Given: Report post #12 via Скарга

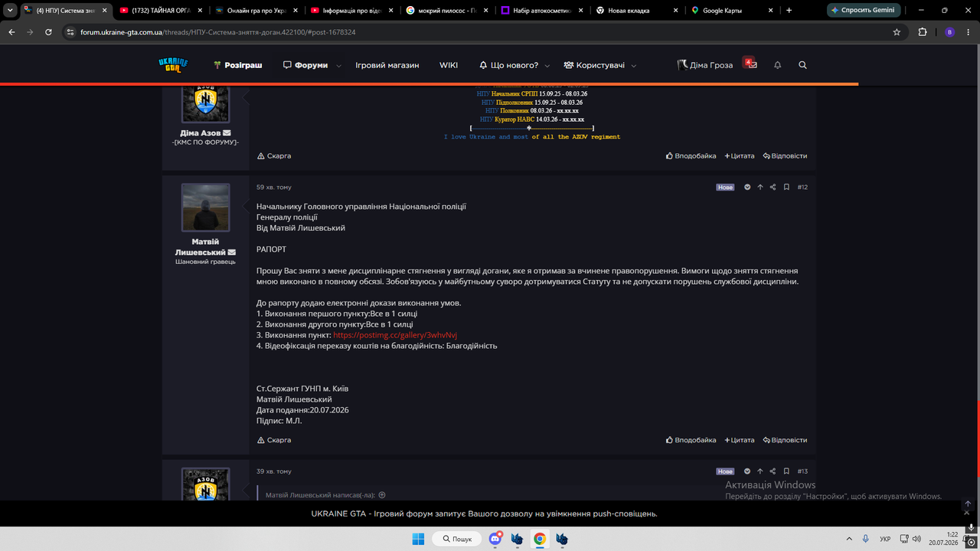Looking at the screenshot, I should [274, 440].
